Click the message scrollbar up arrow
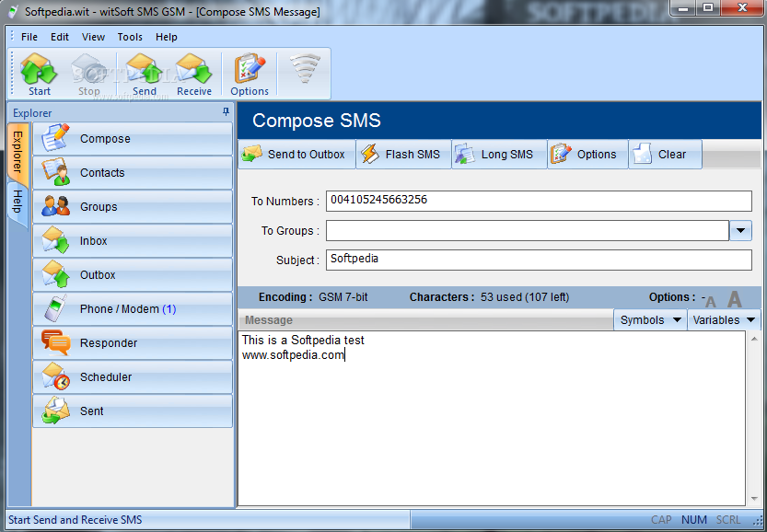This screenshot has height=532, width=767. click(x=754, y=339)
